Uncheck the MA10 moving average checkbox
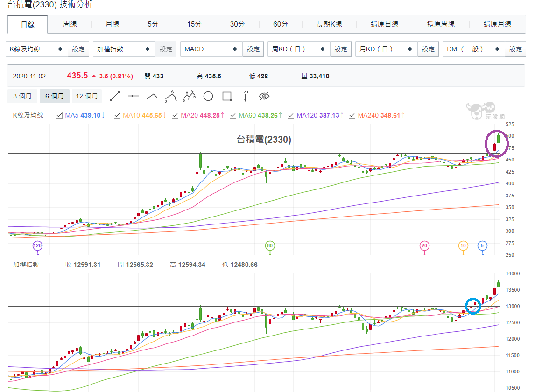 pos(117,115)
